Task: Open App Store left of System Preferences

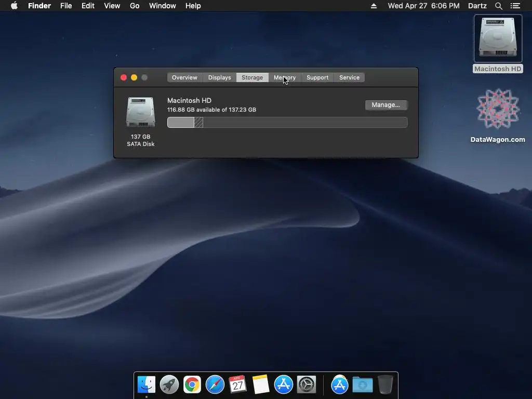Action: [x=283, y=385]
